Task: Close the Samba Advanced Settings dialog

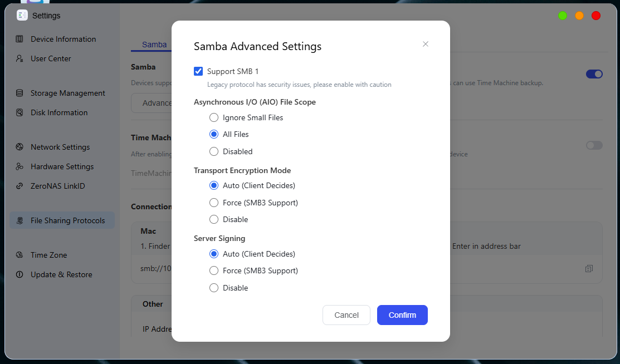Action: coord(426,44)
